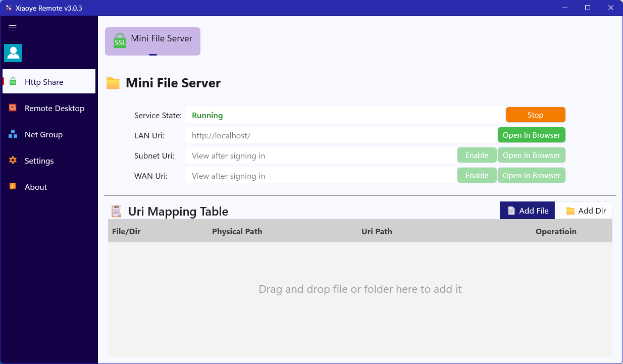This screenshot has height=364, width=623.
Task: Click the drag and drop file area
Action: click(x=360, y=299)
